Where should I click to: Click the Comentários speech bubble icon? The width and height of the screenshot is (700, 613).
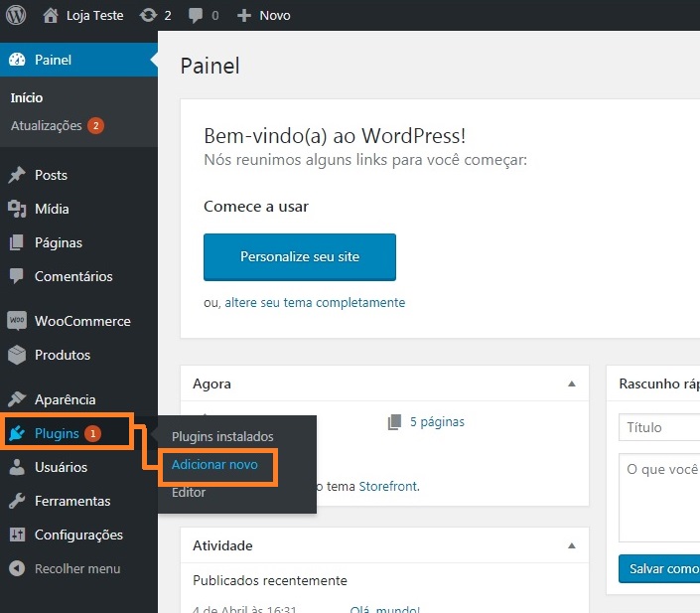pos(17,276)
